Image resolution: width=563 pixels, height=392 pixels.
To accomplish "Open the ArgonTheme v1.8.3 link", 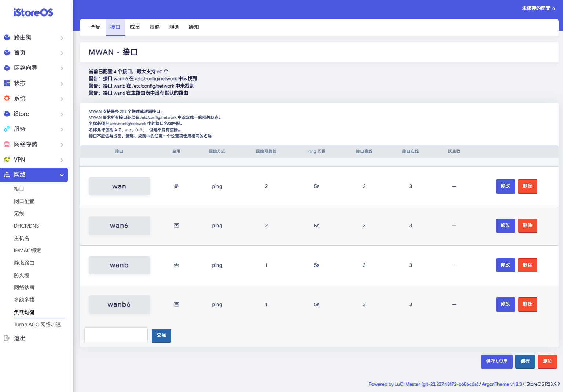I will (501, 384).
